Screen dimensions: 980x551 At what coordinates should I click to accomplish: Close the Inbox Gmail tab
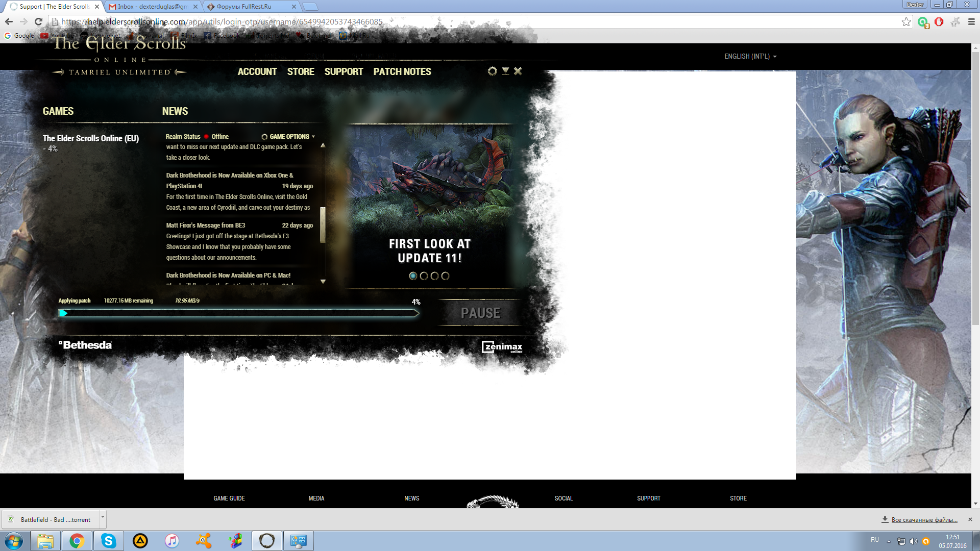[195, 7]
